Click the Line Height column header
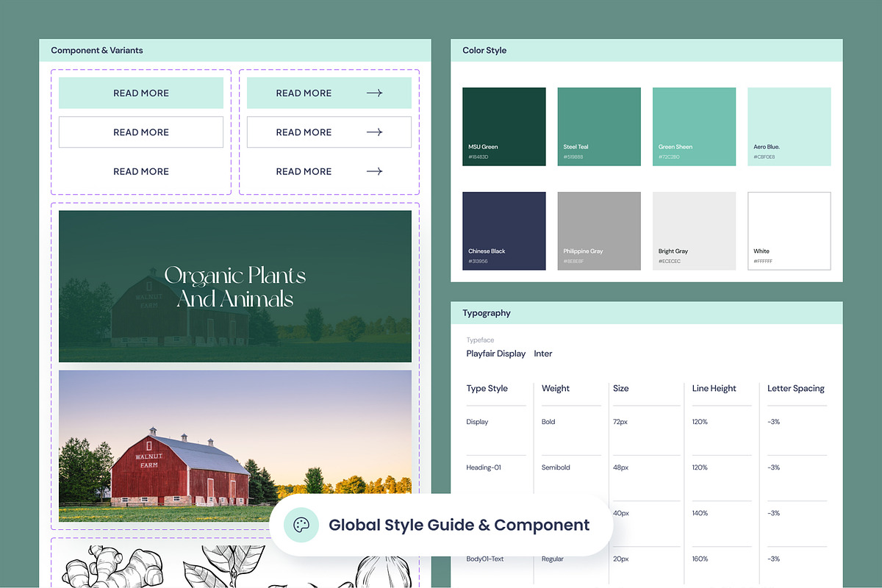Screen dimensions: 882x588 [714, 388]
